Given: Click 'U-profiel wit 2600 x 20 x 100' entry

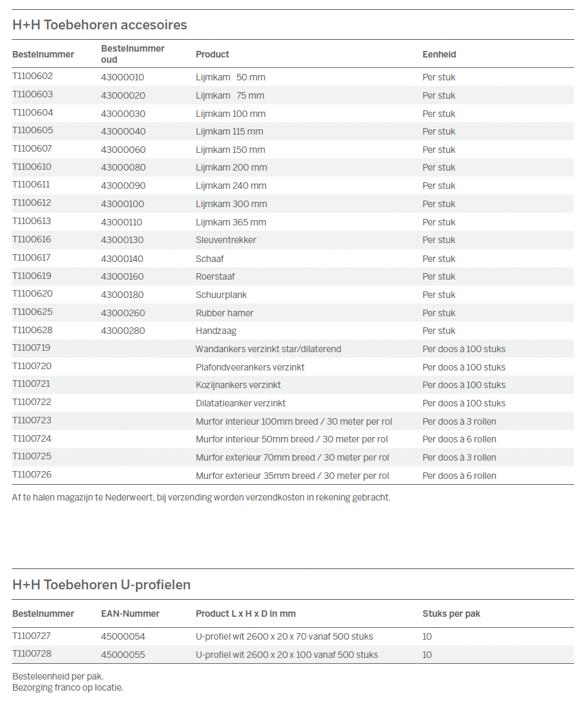Looking at the screenshot, I should tap(287, 655).
